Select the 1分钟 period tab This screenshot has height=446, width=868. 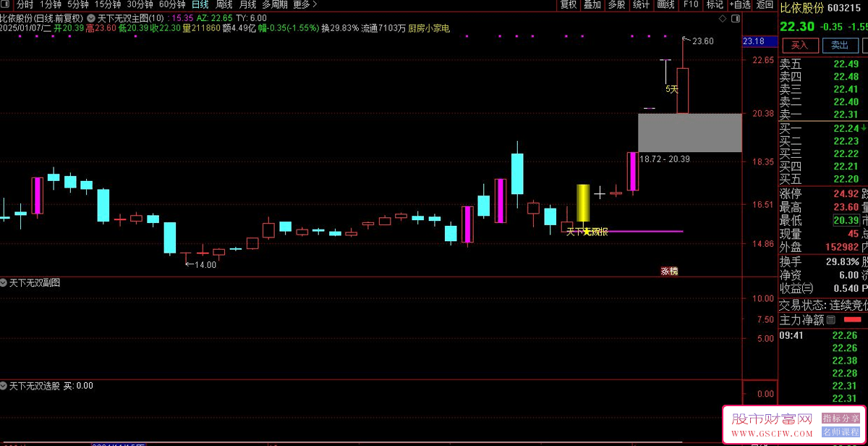[x=51, y=4]
